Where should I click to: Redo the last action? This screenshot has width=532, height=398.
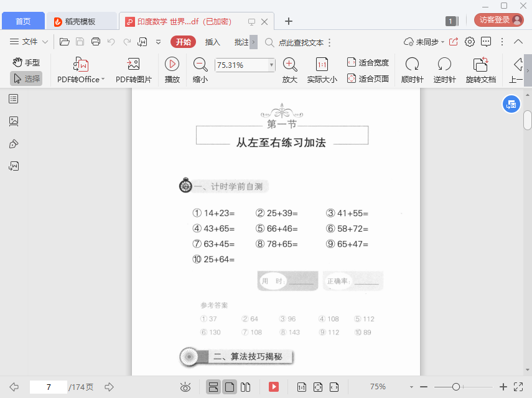tap(127, 42)
